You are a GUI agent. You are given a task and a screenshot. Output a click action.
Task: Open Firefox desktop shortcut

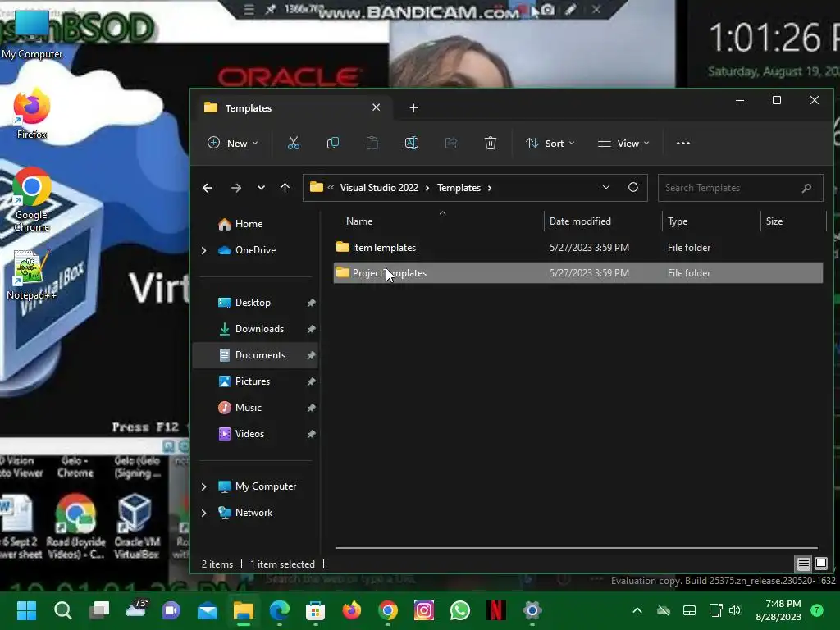pyautogui.click(x=32, y=115)
